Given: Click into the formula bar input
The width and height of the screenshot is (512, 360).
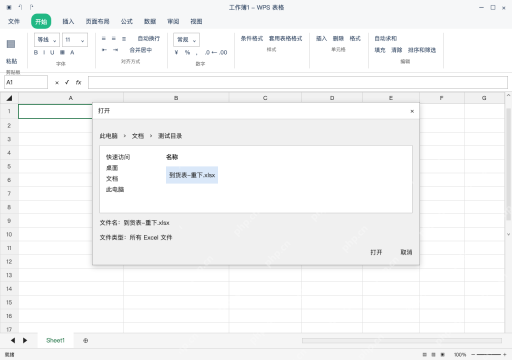Looking at the screenshot, I should tap(298, 82).
